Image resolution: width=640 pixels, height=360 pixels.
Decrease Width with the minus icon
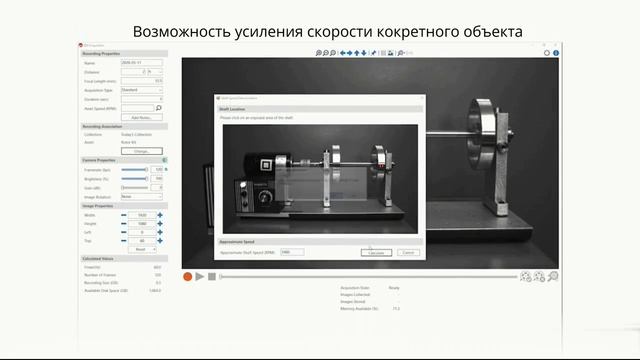[x=124, y=215]
